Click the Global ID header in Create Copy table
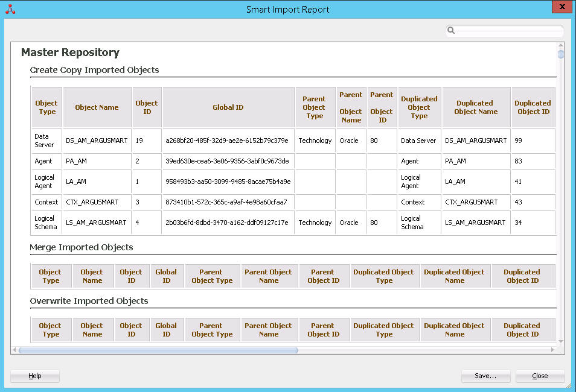The width and height of the screenshot is (576, 392). [228, 107]
